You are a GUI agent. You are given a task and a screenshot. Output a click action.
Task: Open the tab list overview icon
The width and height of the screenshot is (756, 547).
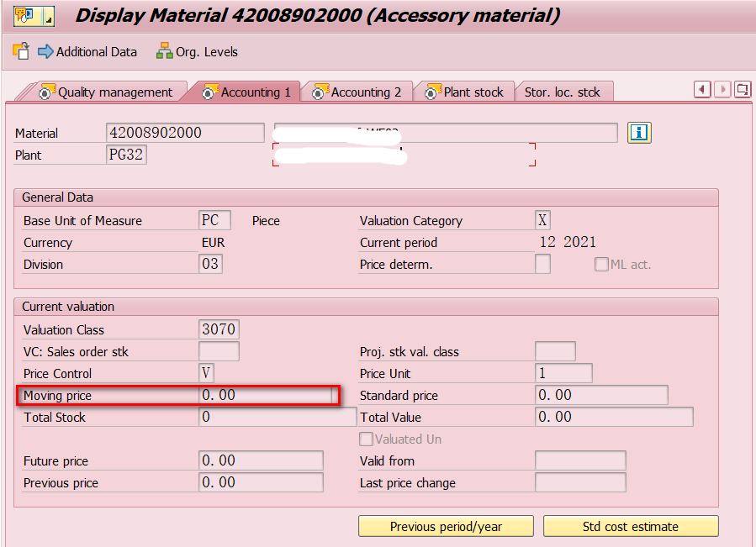point(743,90)
